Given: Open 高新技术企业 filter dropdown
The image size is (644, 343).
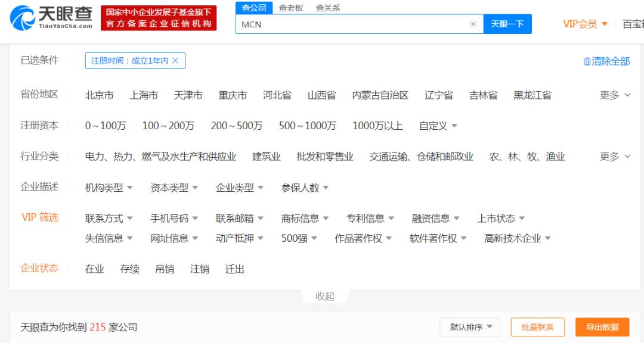Looking at the screenshot, I should [517, 238].
